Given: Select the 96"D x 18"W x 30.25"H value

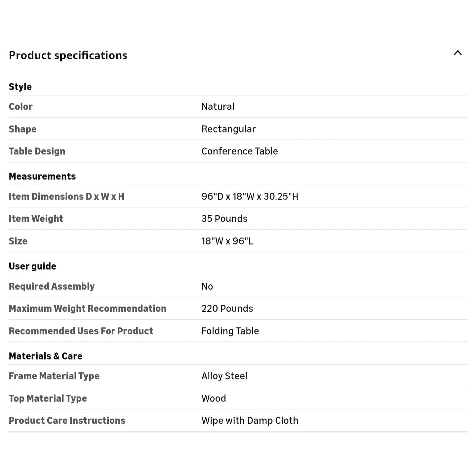Looking at the screenshot, I should [x=250, y=196].
